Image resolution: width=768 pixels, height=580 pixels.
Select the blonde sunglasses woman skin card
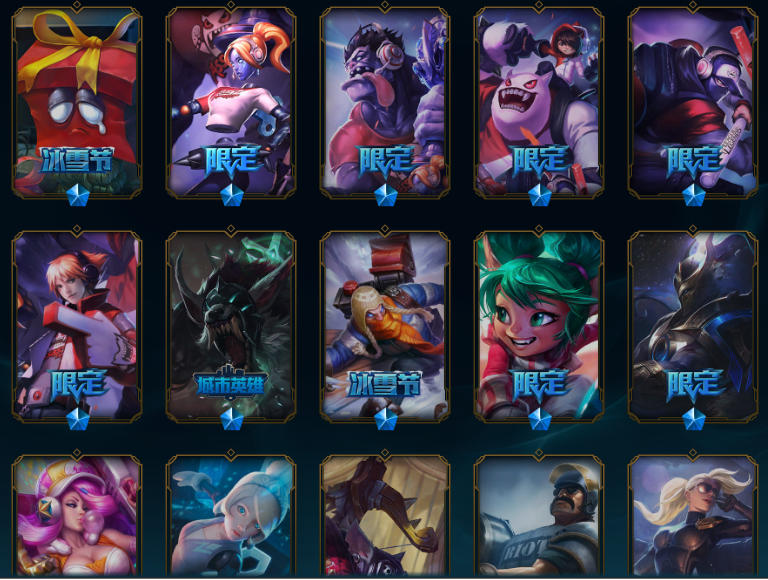tap(693, 514)
